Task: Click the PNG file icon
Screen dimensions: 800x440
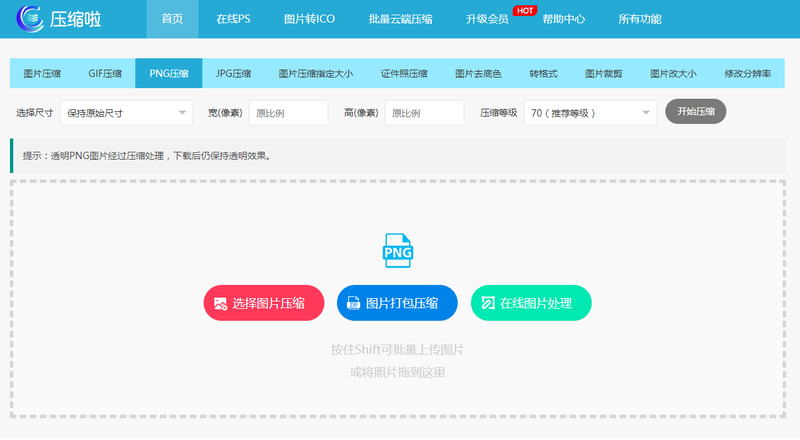Action: coord(397,251)
